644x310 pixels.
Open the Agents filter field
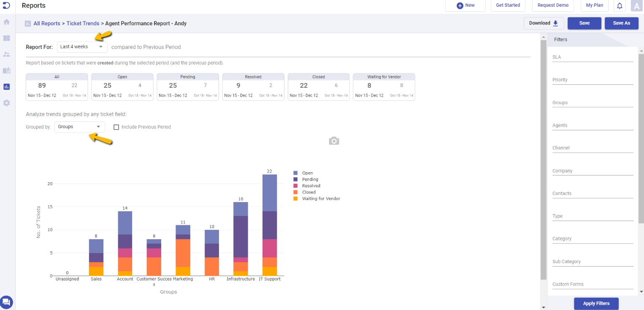point(593,125)
